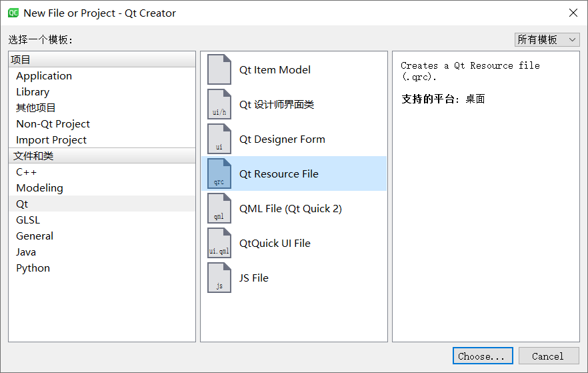Choose the JS File template label
Image resolution: width=588 pixels, height=373 pixels.
point(254,278)
